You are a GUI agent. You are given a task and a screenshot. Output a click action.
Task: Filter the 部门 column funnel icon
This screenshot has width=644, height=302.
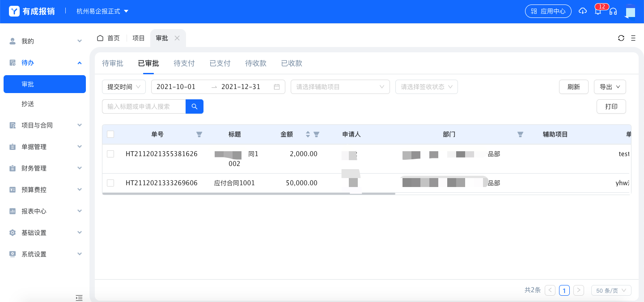(x=520, y=134)
